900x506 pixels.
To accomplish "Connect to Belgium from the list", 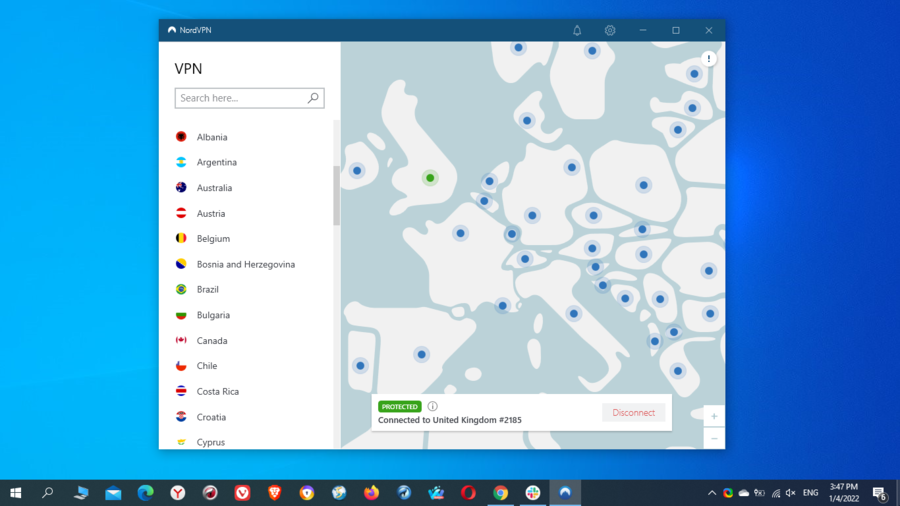I will click(213, 239).
